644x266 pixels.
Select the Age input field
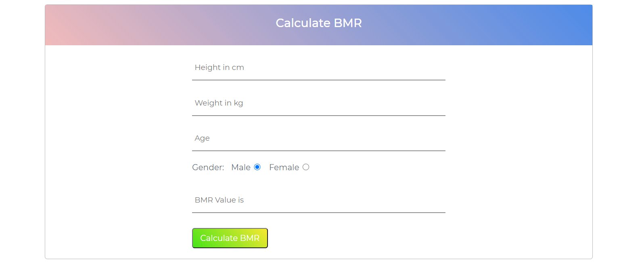pos(318,139)
